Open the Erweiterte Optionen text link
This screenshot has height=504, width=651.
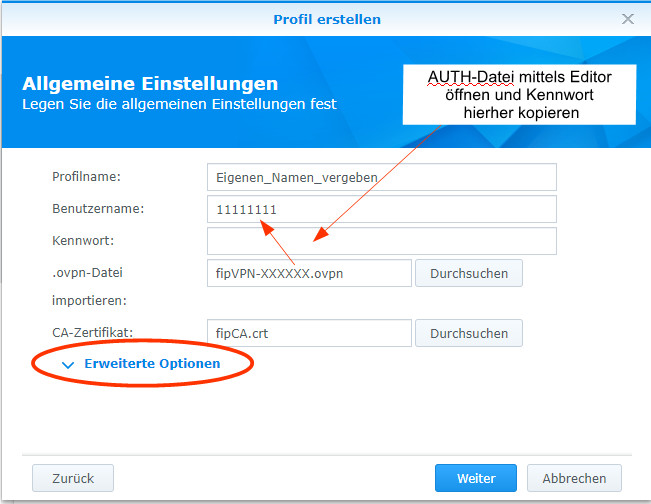(152, 364)
